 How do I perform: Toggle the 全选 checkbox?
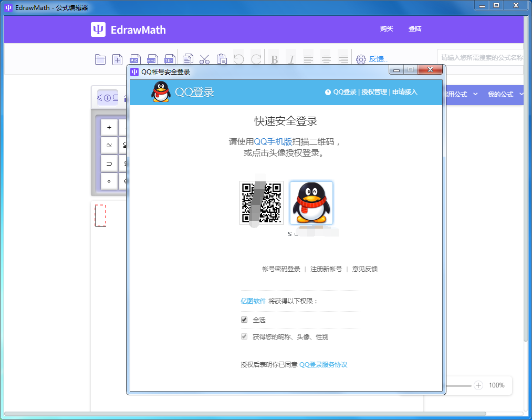(244, 320)
